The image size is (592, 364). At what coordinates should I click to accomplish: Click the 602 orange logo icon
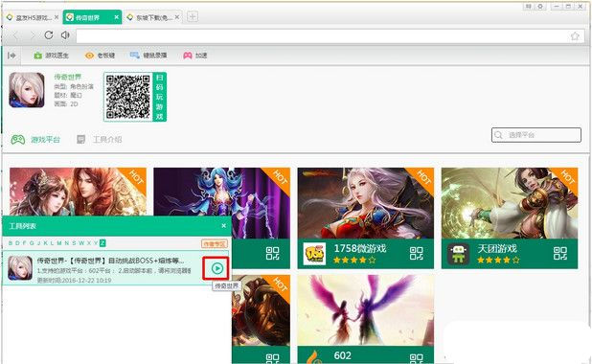pos(314,357)
